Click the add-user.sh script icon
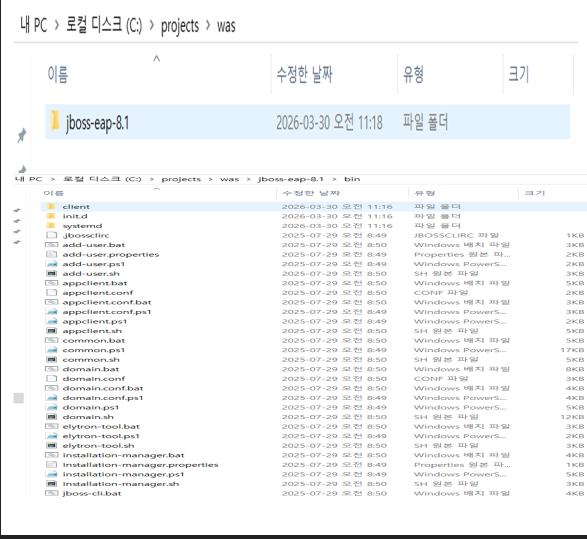Screen dimensions: 587x539 (51, 273)
